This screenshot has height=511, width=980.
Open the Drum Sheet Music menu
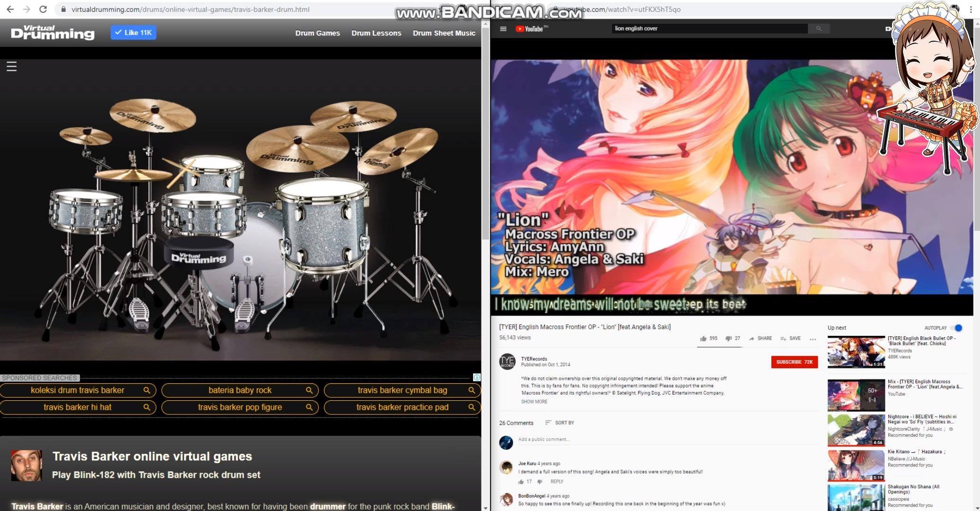pos(444,33)
